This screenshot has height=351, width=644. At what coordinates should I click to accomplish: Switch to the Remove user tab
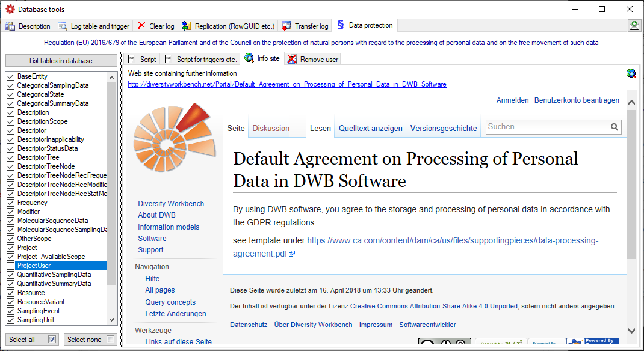[x=313, y=60]
